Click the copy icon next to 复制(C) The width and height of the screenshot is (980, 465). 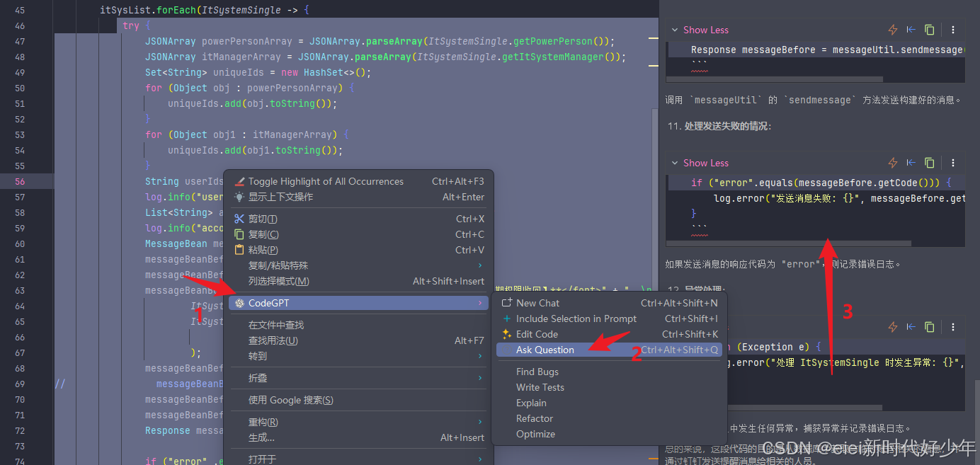click(x=239, y=234)
